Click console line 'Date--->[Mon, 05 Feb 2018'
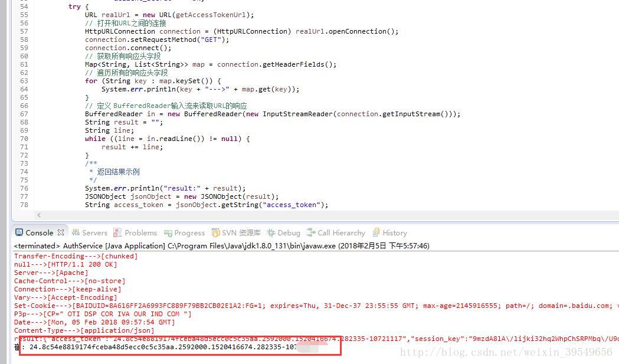This screenshot has width=619, height=364. tap(94, 323)
